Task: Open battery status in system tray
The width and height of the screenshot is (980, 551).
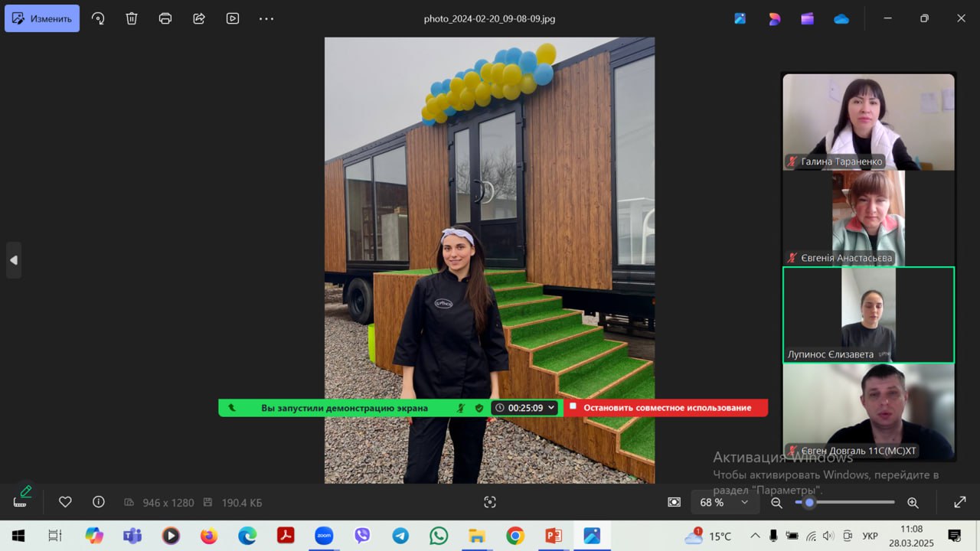Action: pyautogui.click(x=792, y=536)
